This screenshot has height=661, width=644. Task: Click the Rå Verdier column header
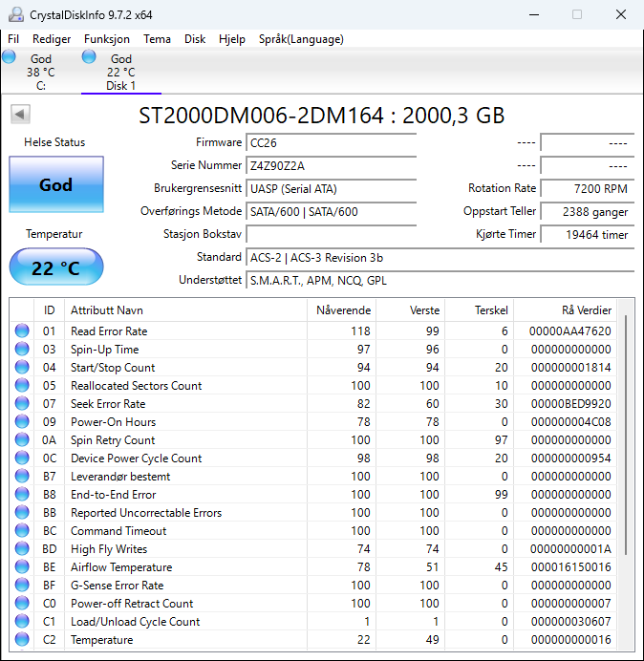pos(565,310)
